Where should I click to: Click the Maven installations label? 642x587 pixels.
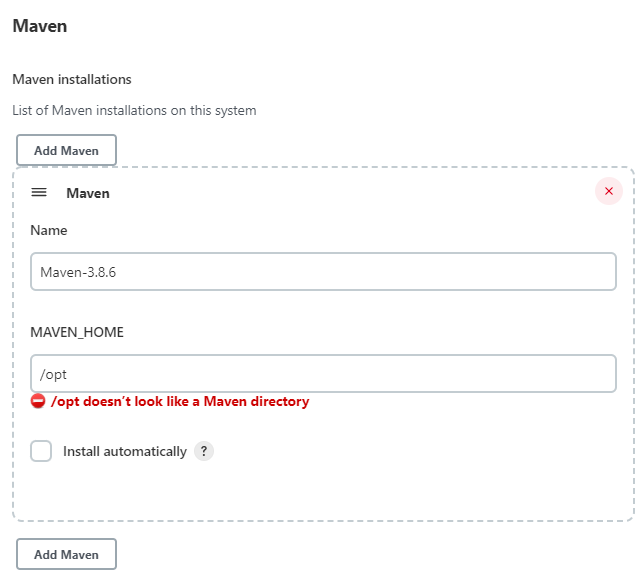pyautogui.click(x=72, y=79)
